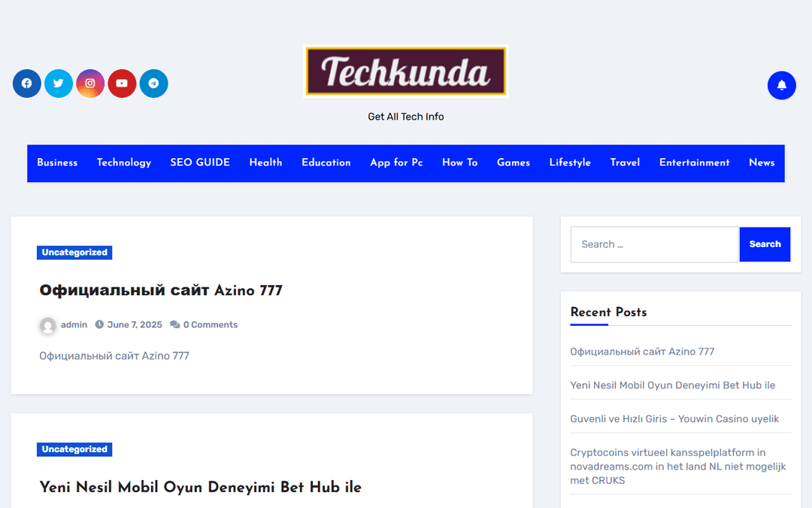Click the excerpt text Официальный сайт Azino 777
The height and width of the screenshot is (508, 812).
pyautogui.click(x=114, y=356)
